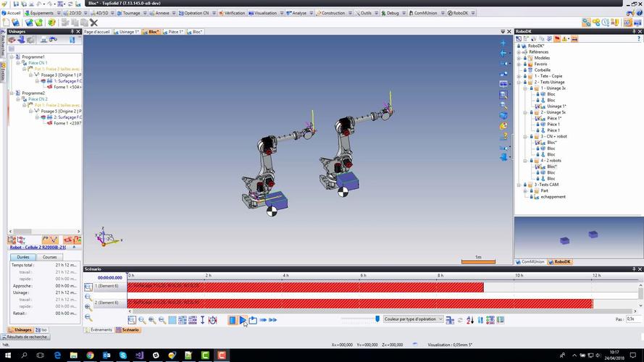644x362 pixels.
Task: Collapse the Programme1 node in Usinages tree
Action: coord(11,56)
